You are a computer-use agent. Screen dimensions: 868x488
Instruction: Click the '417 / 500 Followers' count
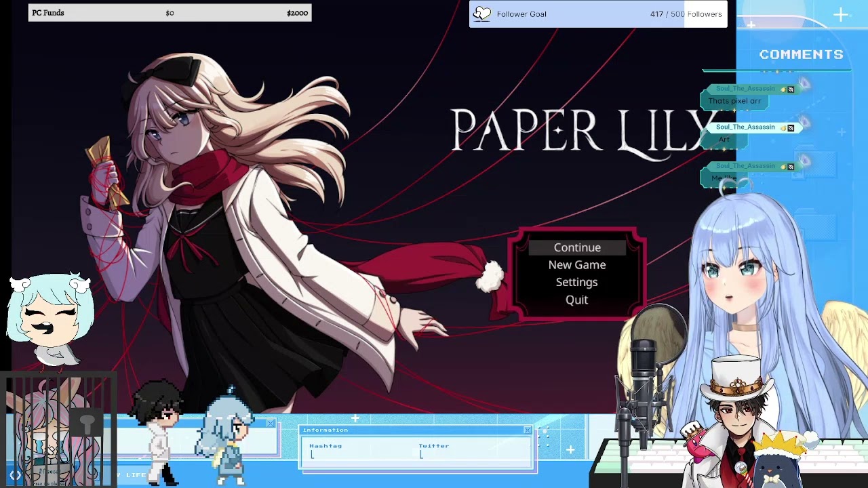click(x=686, y=14)
